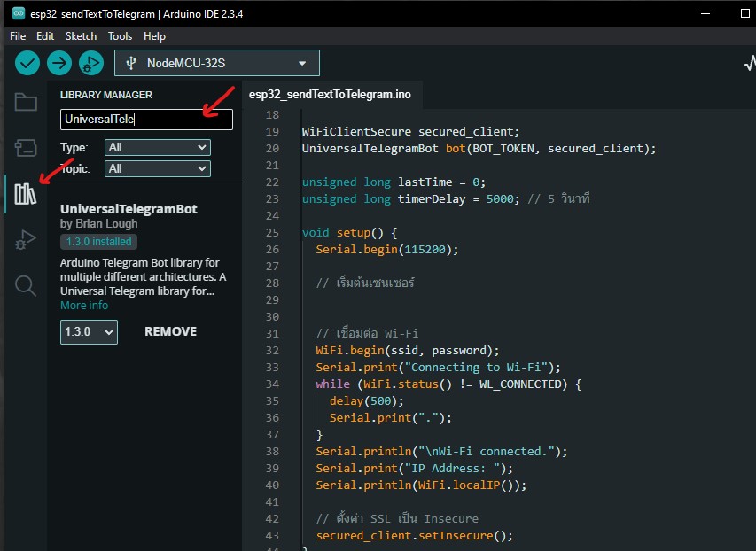This screenshot has height=551, width=756.
Task: Open the Help menu
Action: [x=154, y=36]
